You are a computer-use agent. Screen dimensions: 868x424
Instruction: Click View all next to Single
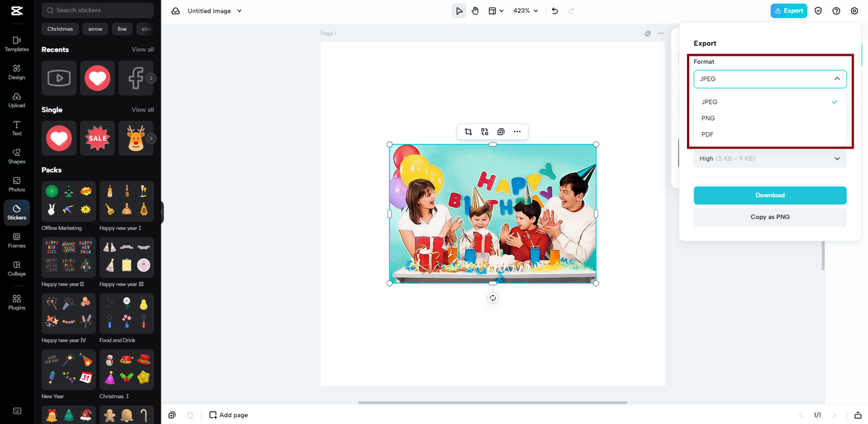pyautogui.click(x=142, y=110)
